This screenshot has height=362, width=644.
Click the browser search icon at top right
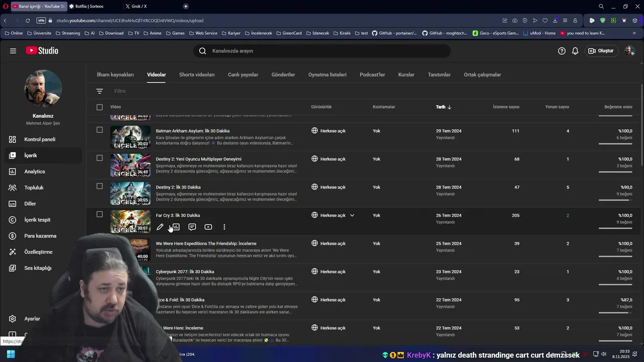point(601,7)
